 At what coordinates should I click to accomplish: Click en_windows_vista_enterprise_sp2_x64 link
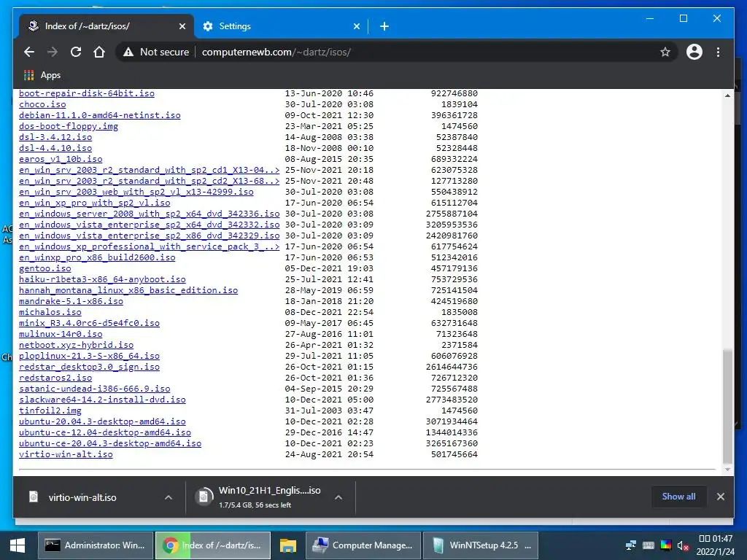(149, 225)
